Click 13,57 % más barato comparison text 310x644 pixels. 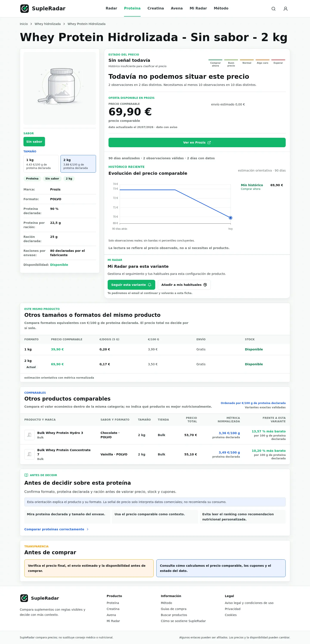[x=268, y=431]
